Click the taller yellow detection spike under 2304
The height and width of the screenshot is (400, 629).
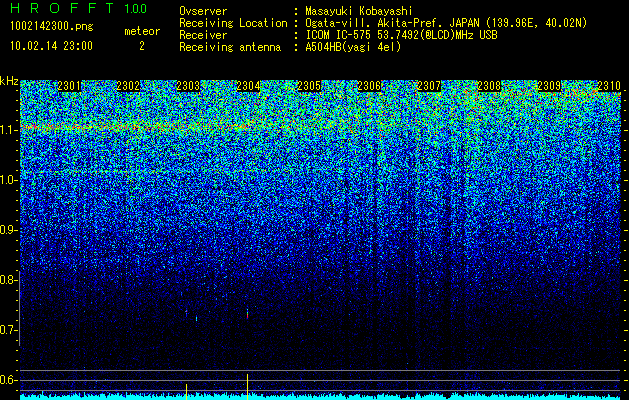pos(248,386)
